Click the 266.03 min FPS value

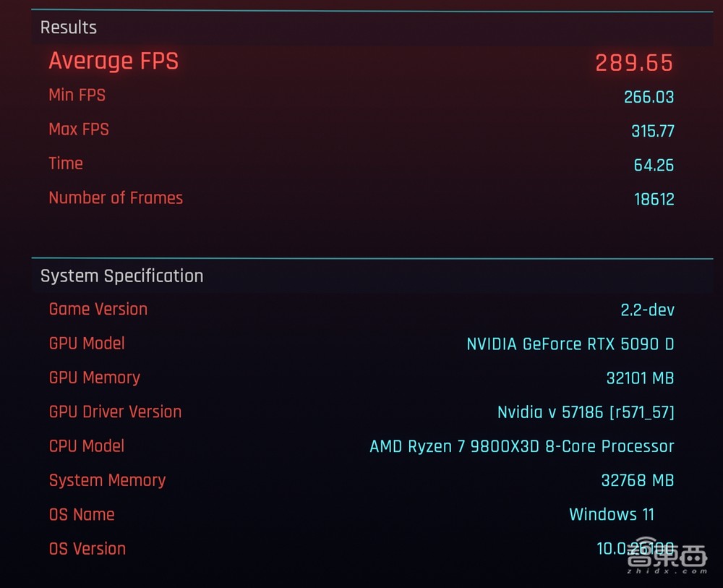click(649, 97)
